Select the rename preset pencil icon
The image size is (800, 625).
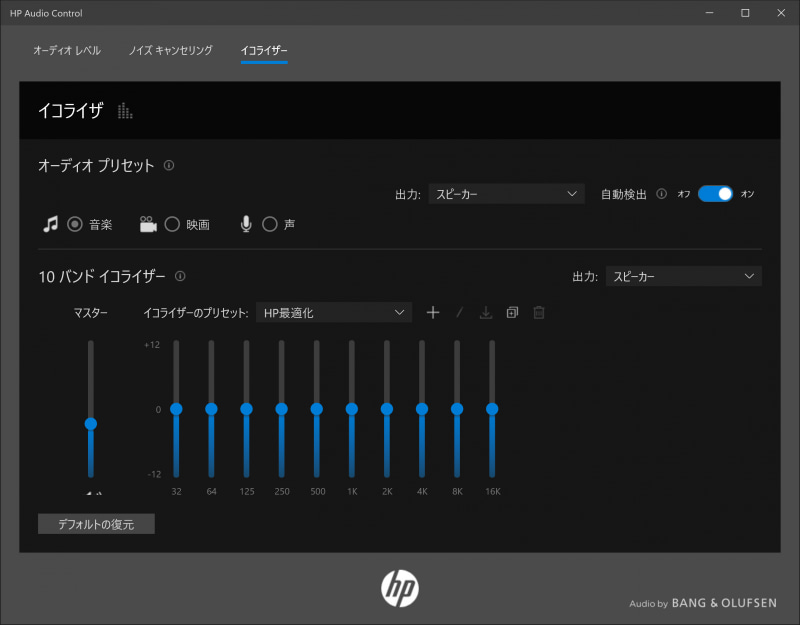coord(459,312)
